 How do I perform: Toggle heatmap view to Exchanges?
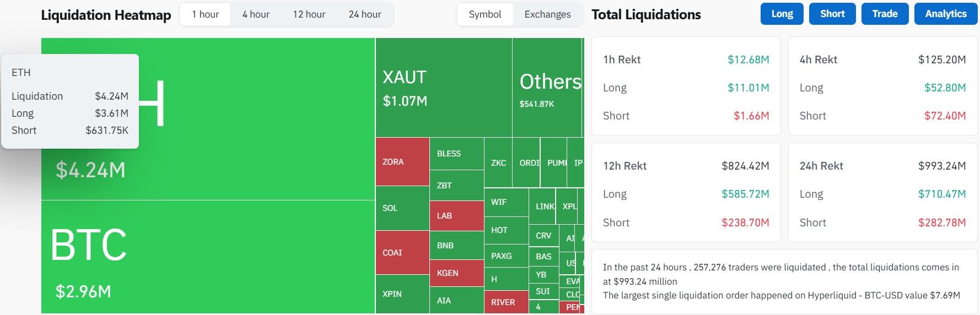pos(547,14)
